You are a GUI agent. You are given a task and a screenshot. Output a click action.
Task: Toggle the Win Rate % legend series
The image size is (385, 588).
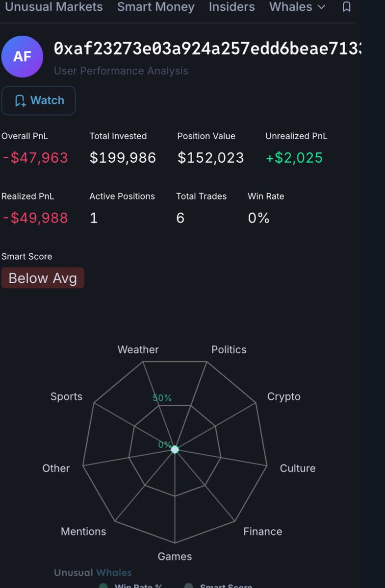(131, 586)
